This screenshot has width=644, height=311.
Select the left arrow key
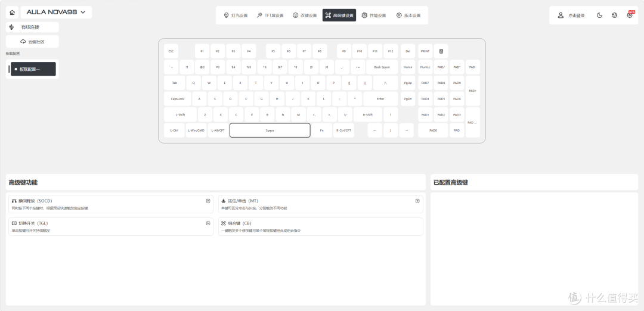(x=374, y=130)
